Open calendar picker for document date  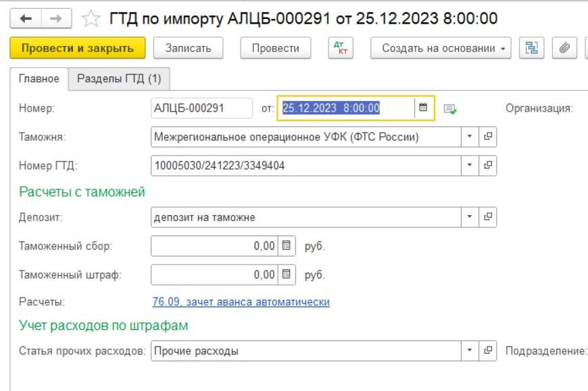click(x=423, y=108)
